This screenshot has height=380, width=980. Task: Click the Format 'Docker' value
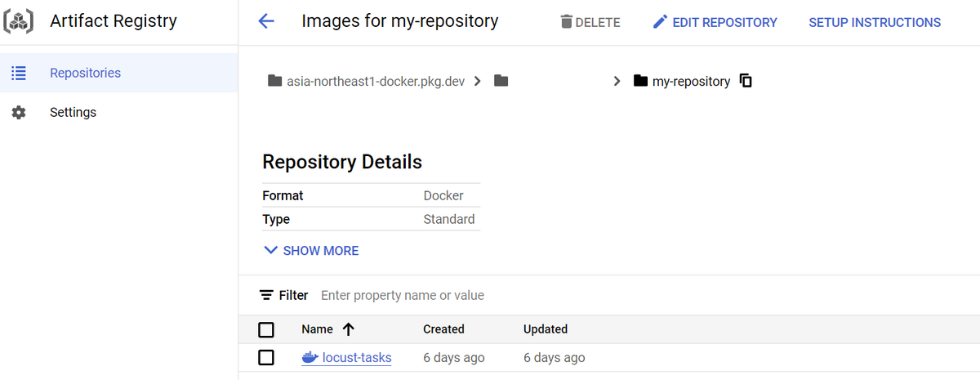(443, 195)
